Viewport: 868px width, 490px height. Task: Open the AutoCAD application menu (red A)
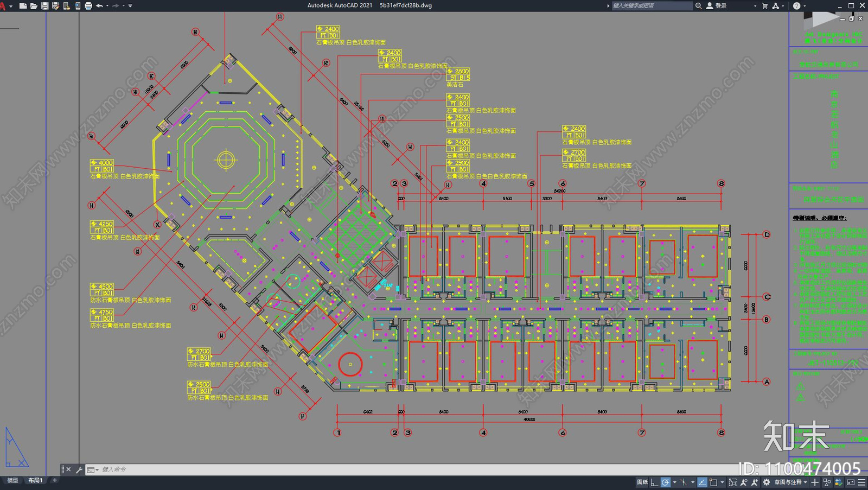3,6
